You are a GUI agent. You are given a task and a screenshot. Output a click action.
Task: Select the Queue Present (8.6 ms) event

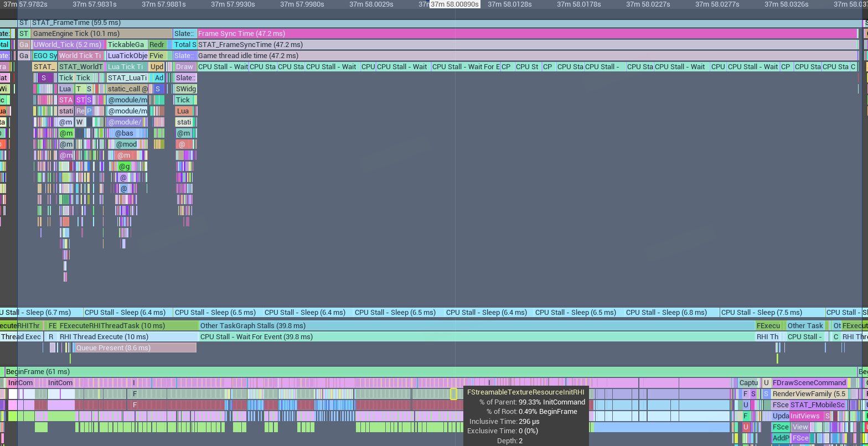pyautogui.click(x=135, y=348)
